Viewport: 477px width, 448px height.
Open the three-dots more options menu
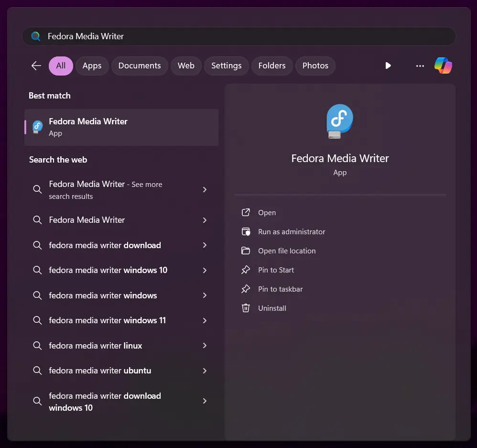pos(420,66)
